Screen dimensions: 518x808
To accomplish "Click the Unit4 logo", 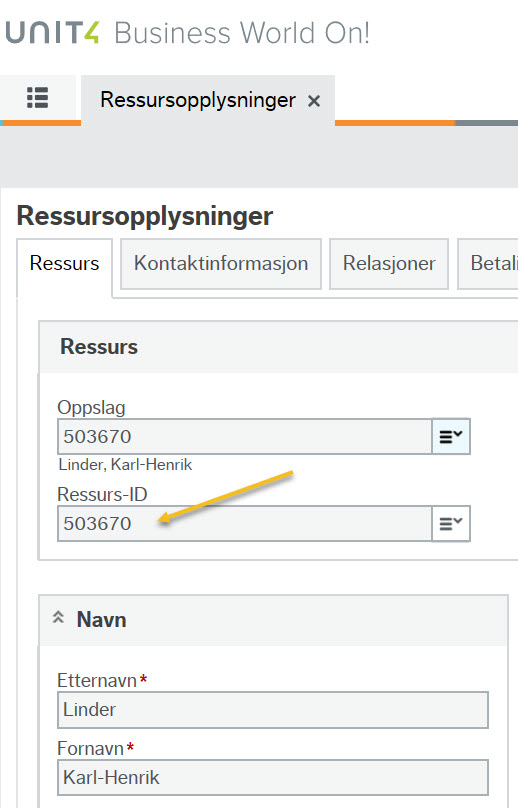I will pos(52,32).
